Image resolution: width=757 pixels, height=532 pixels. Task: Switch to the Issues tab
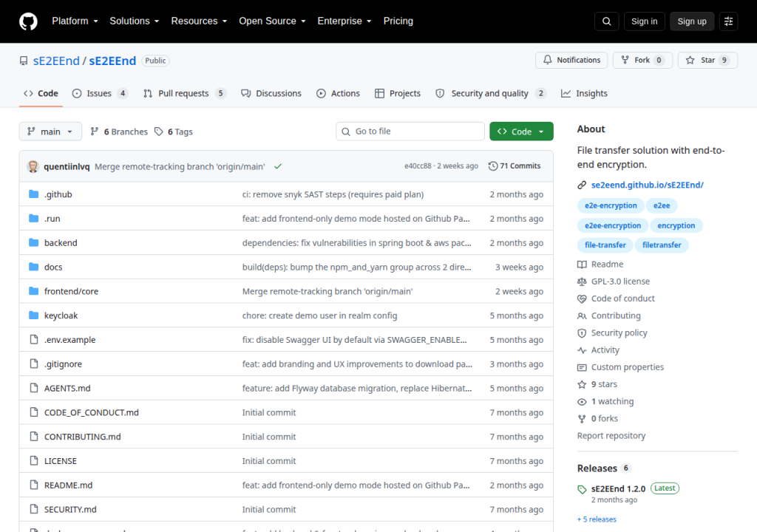tap(100, 93)
